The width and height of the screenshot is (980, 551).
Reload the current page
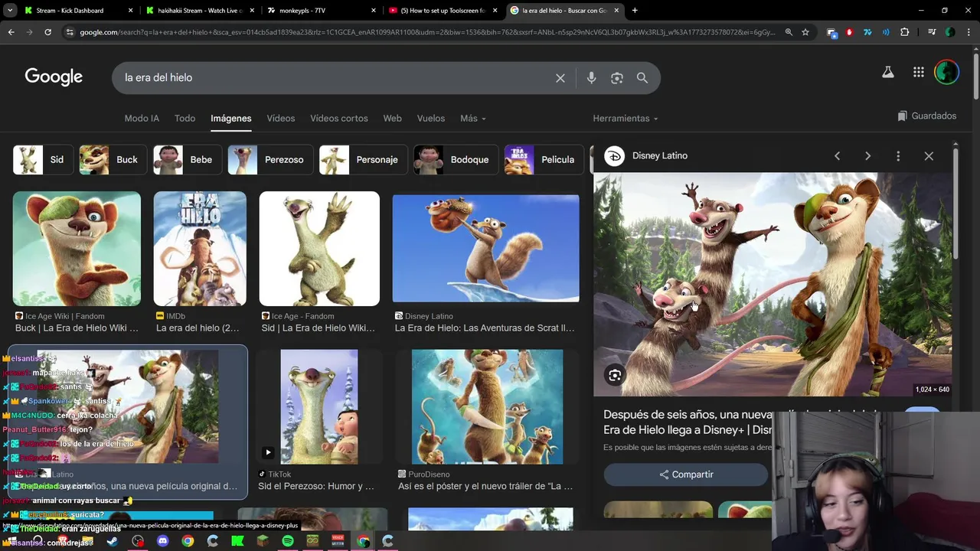click(47, 32)
